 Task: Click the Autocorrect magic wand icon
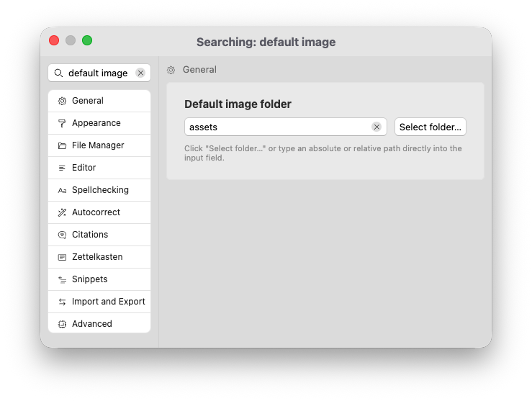(x=62, y=212)
